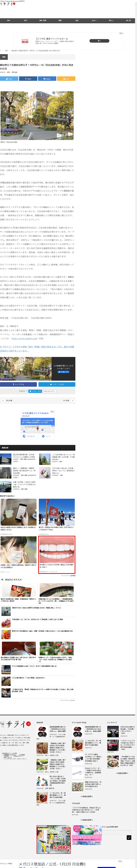Open the 旅行 navigation menu item
137x868 pixels.
click(26, 21)
